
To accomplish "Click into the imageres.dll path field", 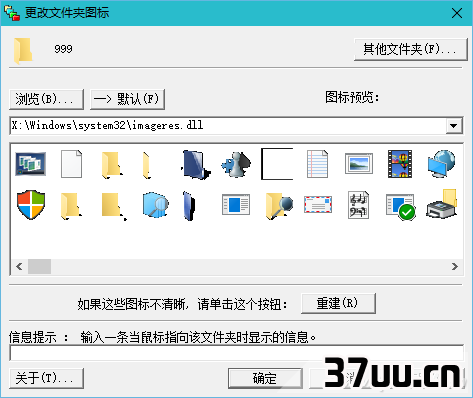I will point(228,126).
